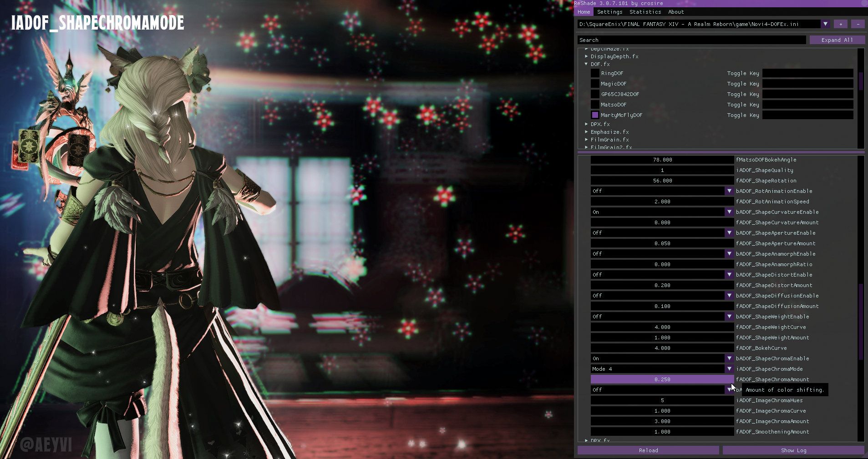Viewport: 868px width, 459px height.
Task: Click the fADOF_SmootheningAmount value slider
Action: pyautogui.click(x=662, y=432)
